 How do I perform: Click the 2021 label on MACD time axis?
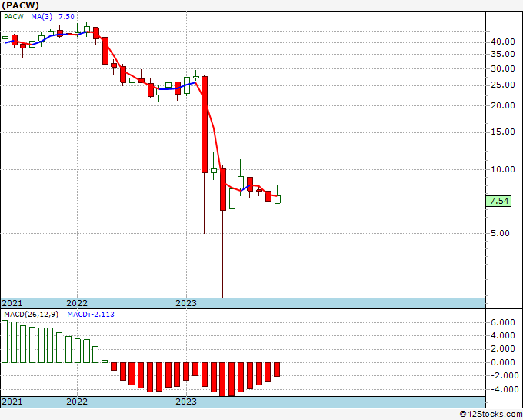[x=12, y=402]
